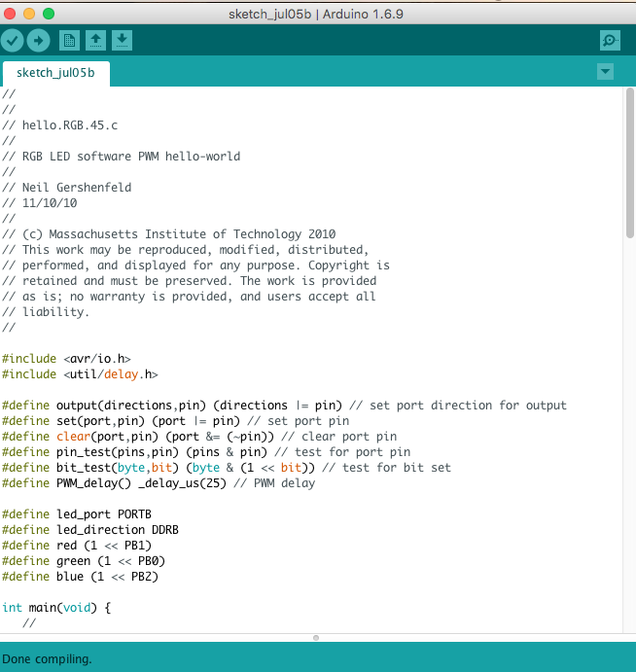Image resolution: width=636 pixels, height=672 pixels.
Task: Click the '#define green (1 << PB0)' line
Action: tap(84, 561)
